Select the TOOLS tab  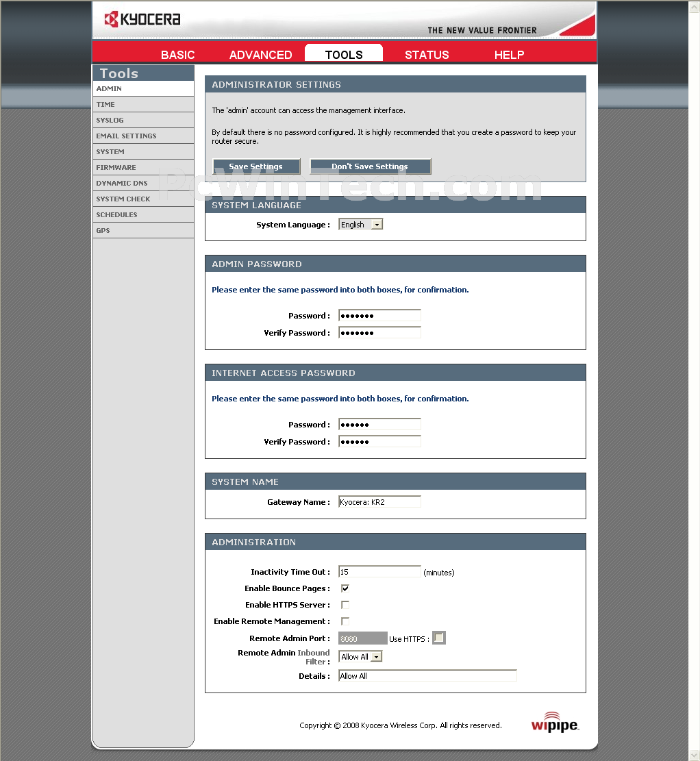pyautogui.click(x=344, y=54)
